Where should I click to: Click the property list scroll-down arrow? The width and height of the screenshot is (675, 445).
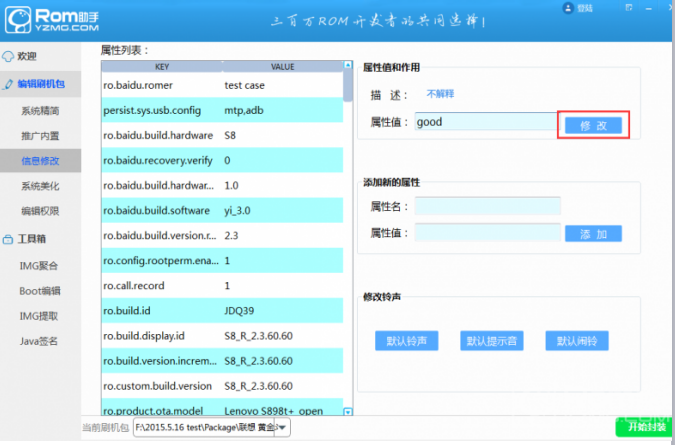click(348, 412)
